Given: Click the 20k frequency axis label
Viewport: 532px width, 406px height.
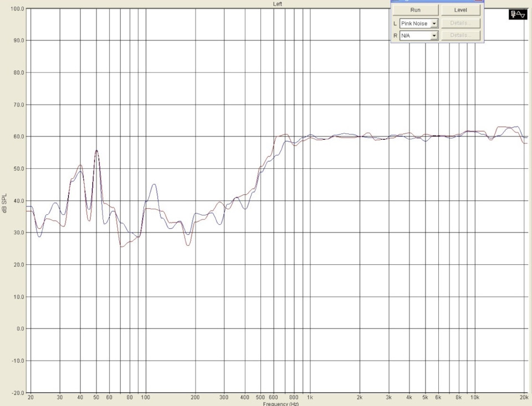Looking at the screenshot, I should click(524, 397).
